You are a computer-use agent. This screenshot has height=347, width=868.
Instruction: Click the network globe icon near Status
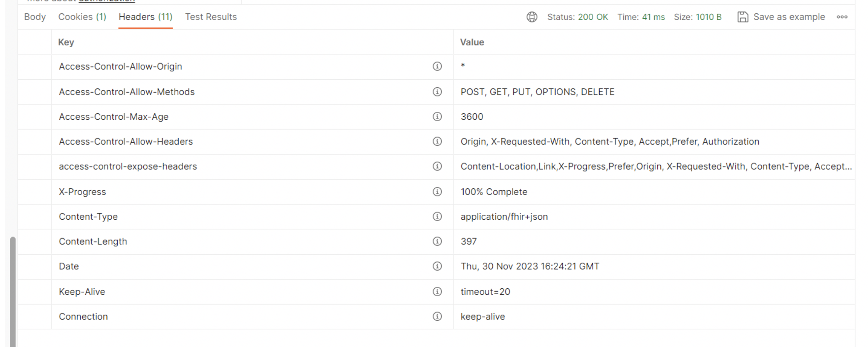click(x=532, y=17)
